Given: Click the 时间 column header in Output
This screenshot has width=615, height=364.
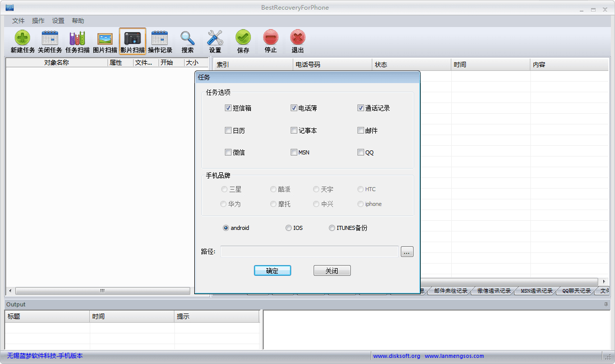Looking at the screenshot, I should [x=132, y=317].
